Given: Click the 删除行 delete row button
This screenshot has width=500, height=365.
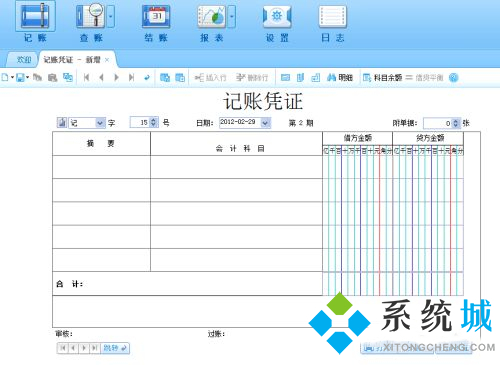Looking at the screenshot, I should 252,78.
